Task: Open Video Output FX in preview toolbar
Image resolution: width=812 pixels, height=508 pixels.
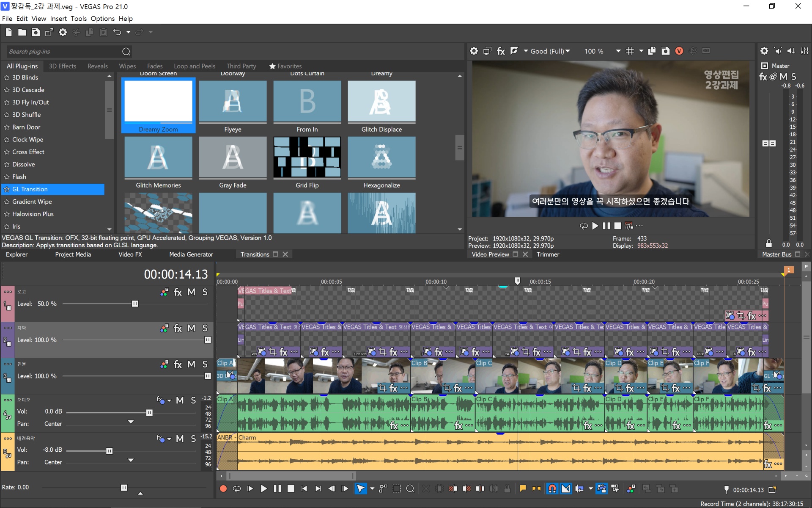Action: pos(501,51)
